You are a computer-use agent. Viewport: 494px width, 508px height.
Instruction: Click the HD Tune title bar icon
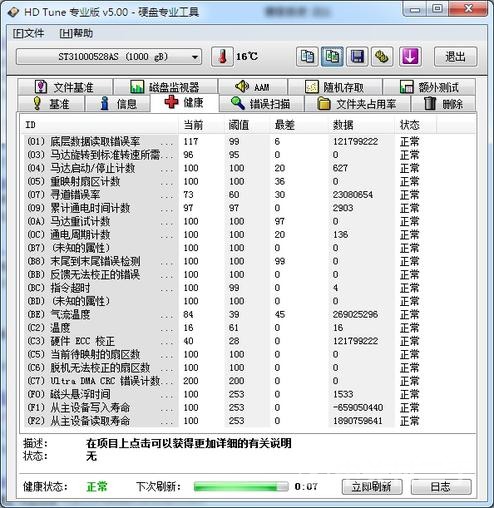(x=14, y=12)
